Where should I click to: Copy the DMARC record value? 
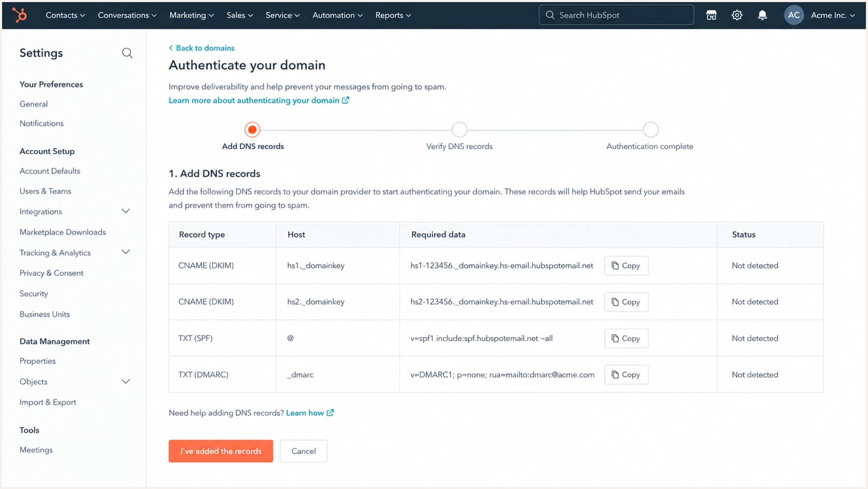click(x=626, y=375)
